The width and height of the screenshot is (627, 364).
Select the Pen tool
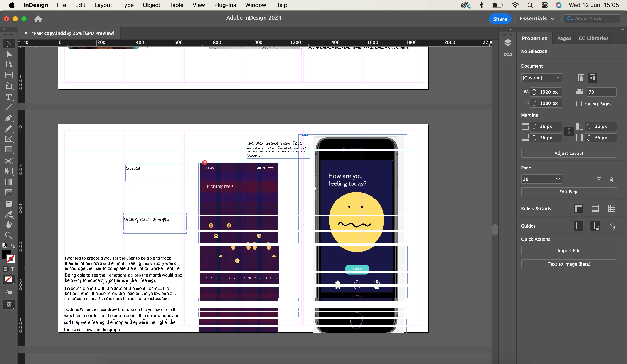(9, 118)
